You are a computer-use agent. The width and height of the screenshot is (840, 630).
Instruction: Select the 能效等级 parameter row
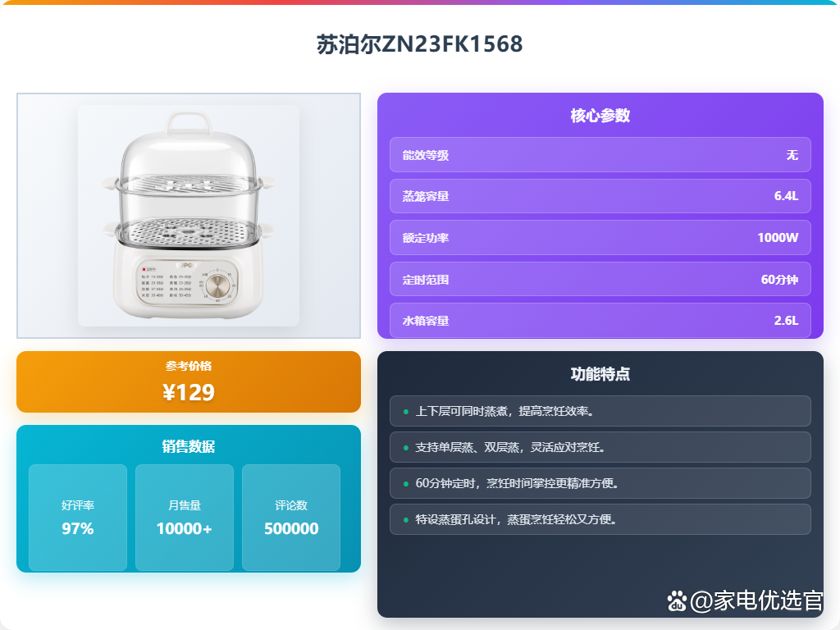(x=600, y=155)
